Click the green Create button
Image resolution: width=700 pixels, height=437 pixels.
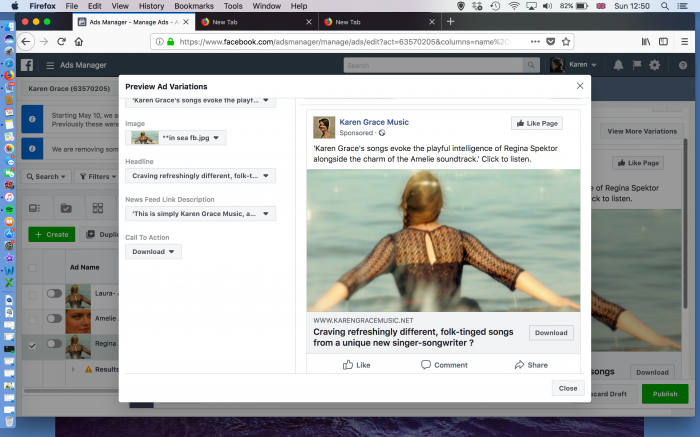coord(51,234)
